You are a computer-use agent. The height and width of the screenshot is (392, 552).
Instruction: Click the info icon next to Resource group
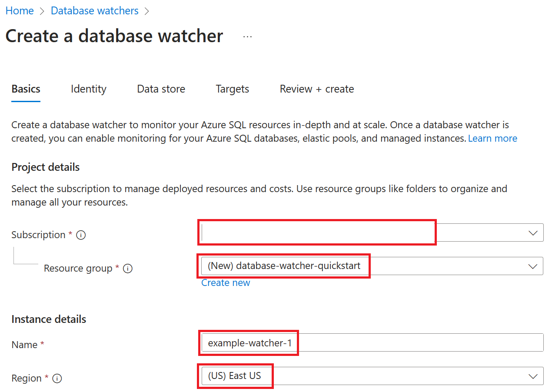[127, 269]
